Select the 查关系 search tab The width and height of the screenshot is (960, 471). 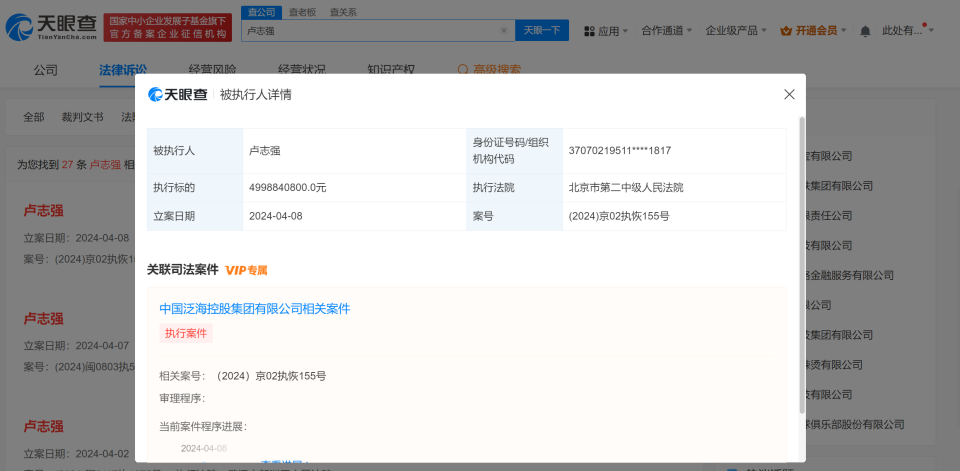click(x=343, y=12)
